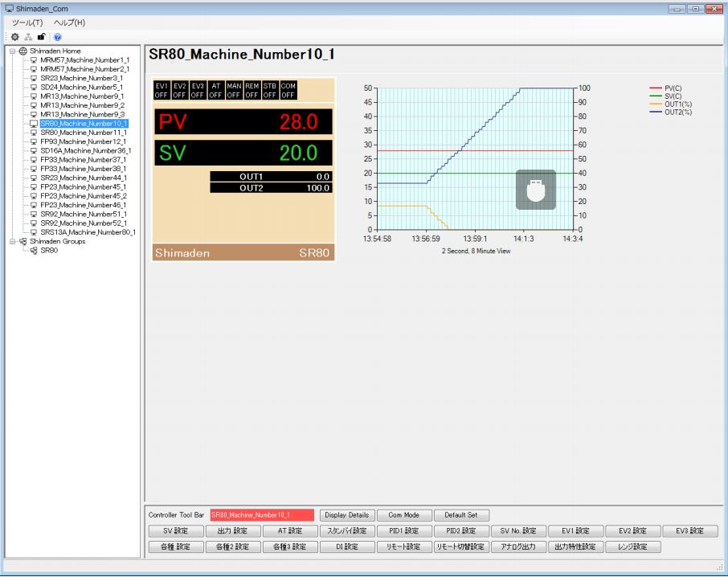
Task: Click the cursor overlay icon on the chart
Action: click(x=535, y=190)
